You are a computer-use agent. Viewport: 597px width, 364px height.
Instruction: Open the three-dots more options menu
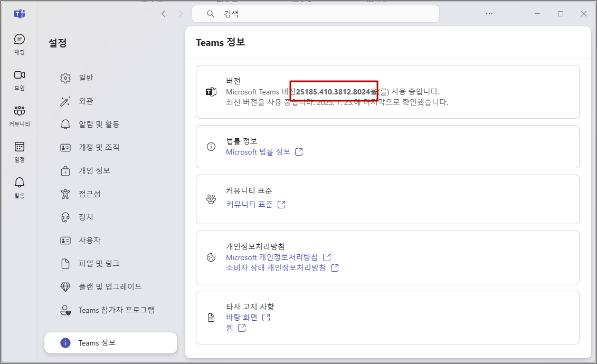pyautogui.click(x=489, y=14)
